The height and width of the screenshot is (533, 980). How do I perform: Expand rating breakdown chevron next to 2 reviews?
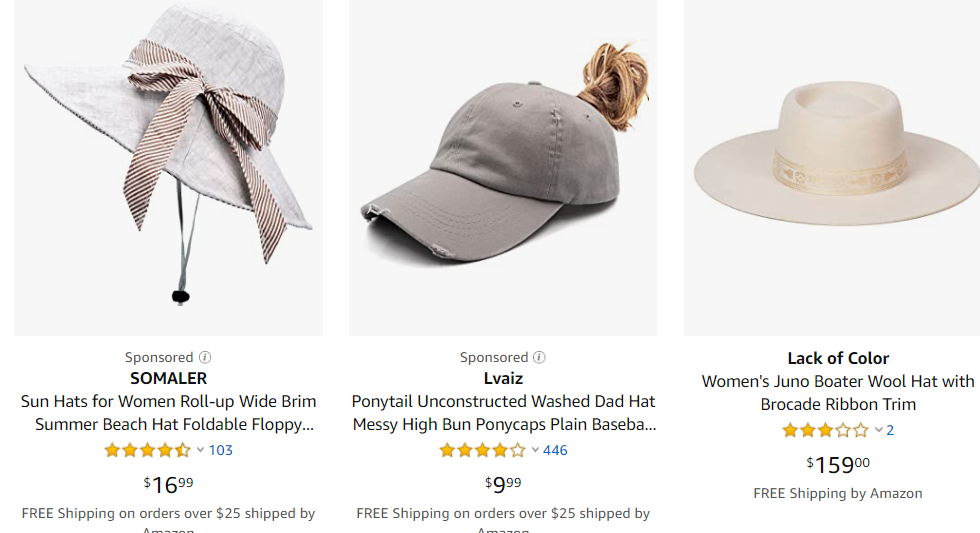[x=878, y=430]
